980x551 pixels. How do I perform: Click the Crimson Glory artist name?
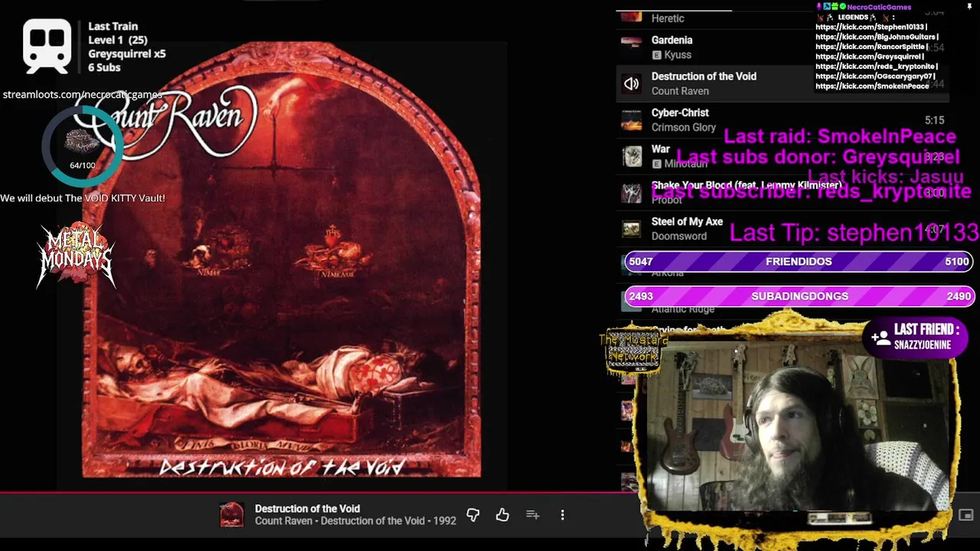pos(683,127)
